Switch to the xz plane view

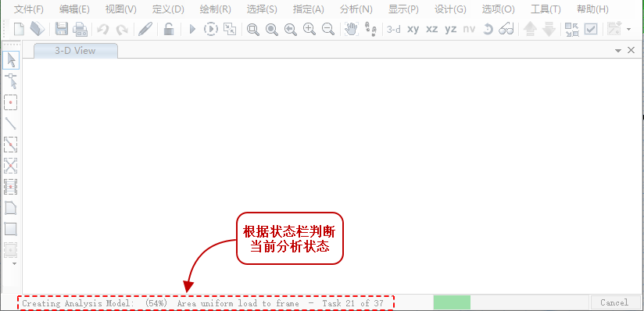(431, 29)
